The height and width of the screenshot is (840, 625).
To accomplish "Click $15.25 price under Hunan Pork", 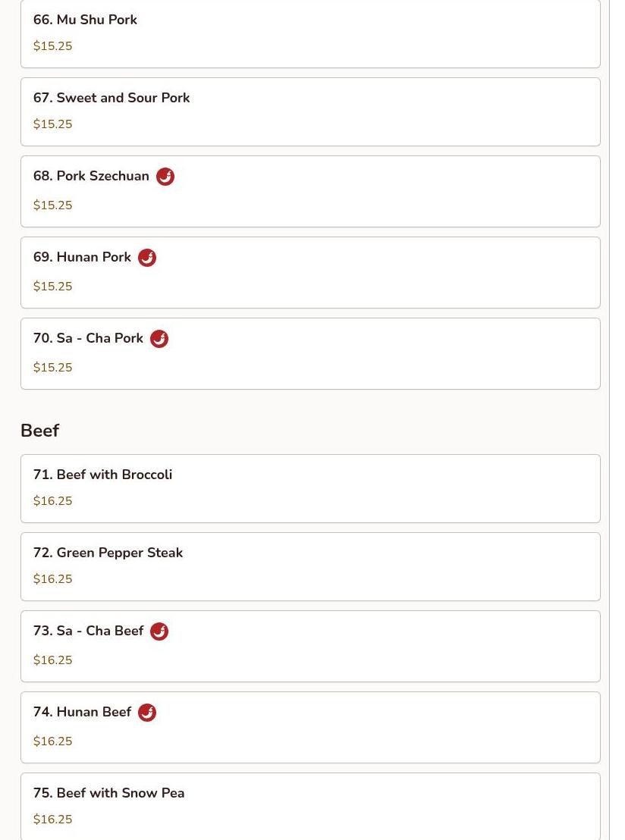I will coord(53,287).
